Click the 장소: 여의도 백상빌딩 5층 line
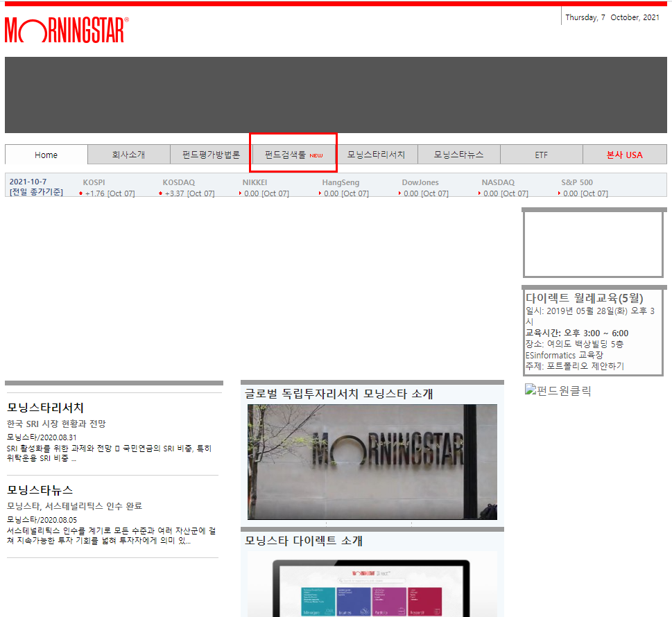672x617 pixels. point(575,344)
